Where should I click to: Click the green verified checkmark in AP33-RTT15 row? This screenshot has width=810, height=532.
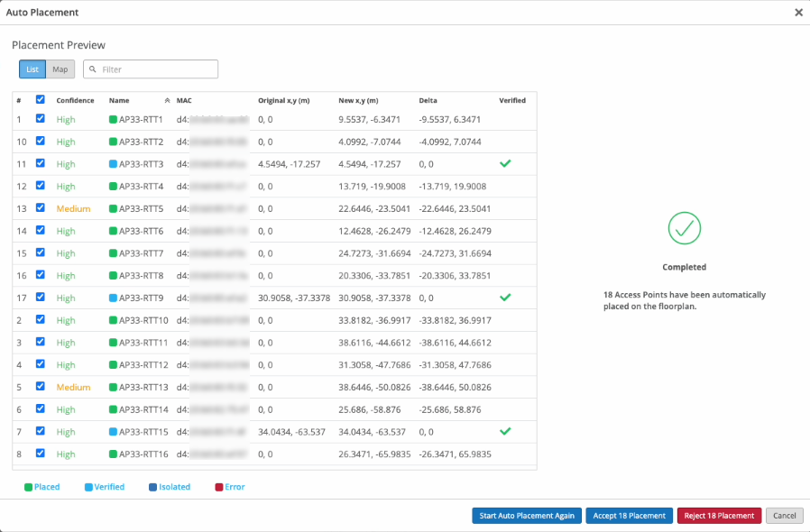click(505, 431)
